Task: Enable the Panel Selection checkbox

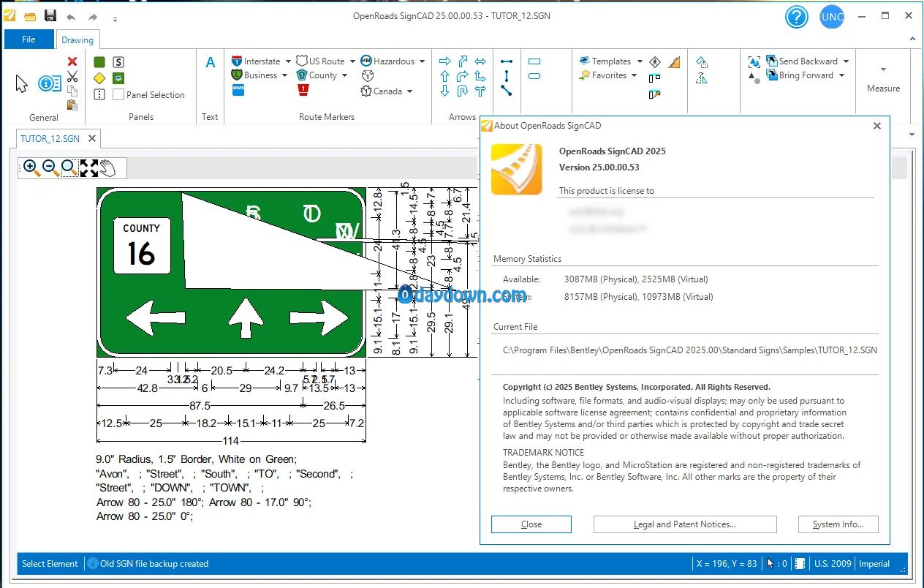Action: click(x=118, y=95)
